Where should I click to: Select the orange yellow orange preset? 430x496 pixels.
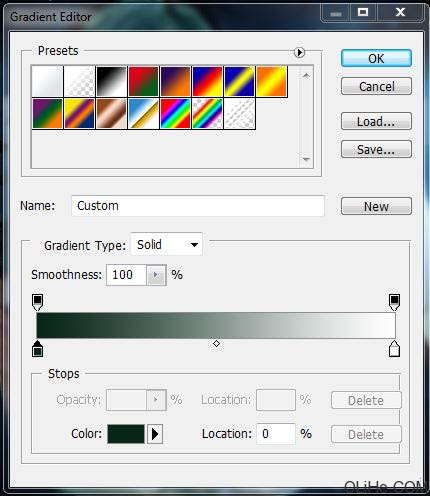coord(272,81)
